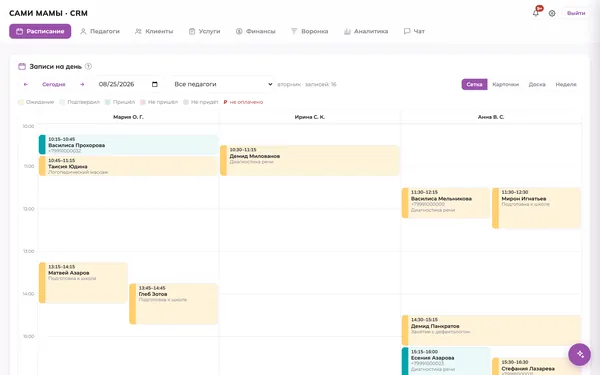Image resolution: width=600 pixels, height=375 pixels.
Task: Click the purple sparkle floating action button
Action: [579, 354]
